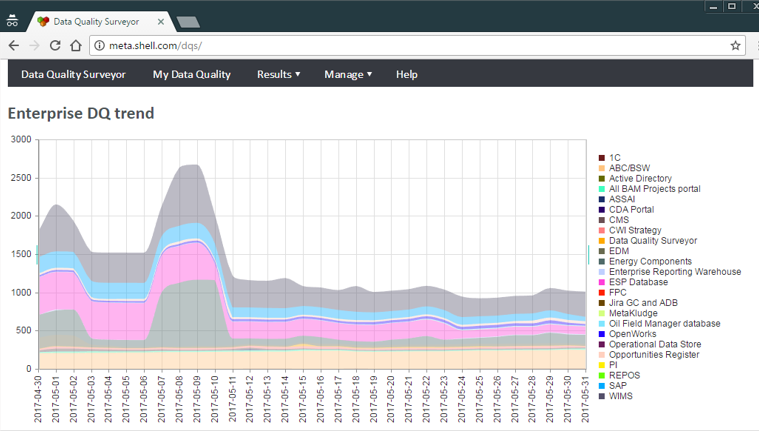Open a new browser tab
The width and height of the screenshot is (759, 431).
(x=188, y=22)
